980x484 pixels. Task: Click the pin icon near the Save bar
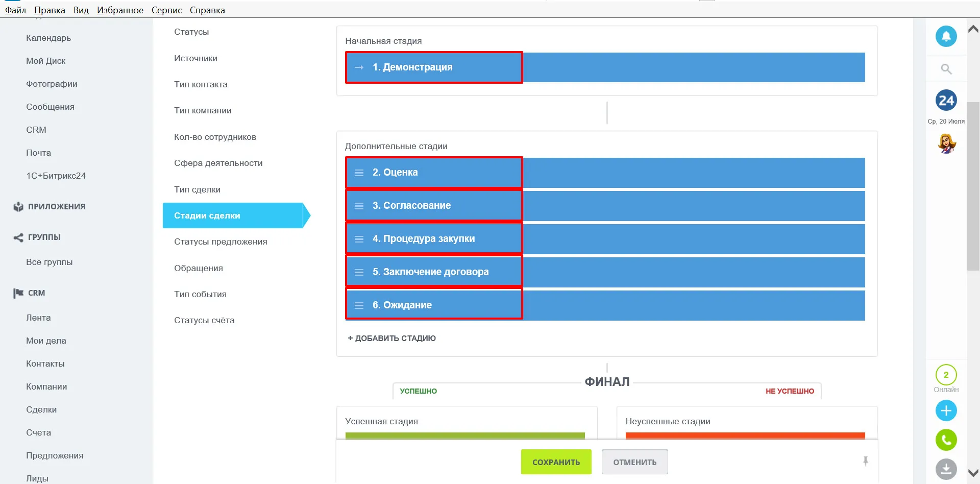click(865, 461)
